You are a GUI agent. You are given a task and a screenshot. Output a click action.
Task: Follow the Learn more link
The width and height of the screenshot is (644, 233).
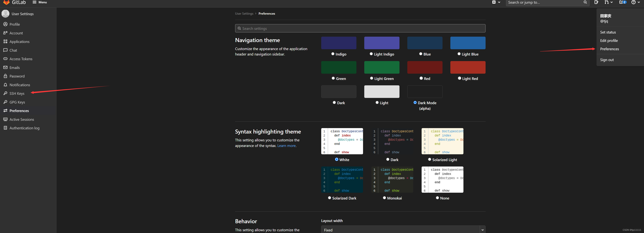286,146
